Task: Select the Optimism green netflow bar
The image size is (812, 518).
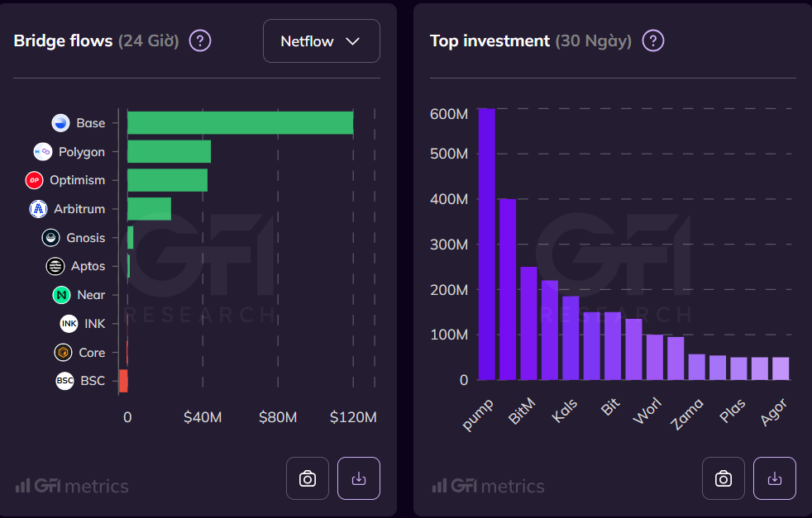Action: 167,180
